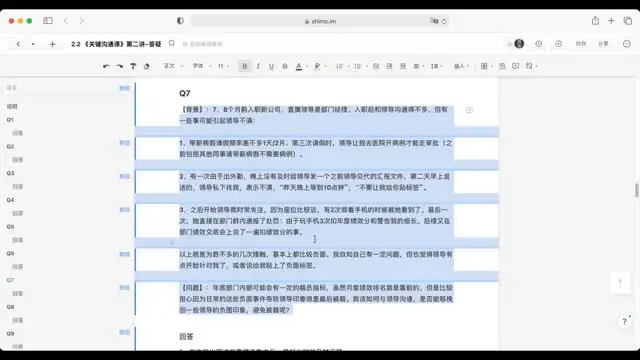Jump to Q9 in the outline
640x360 pixels.
click(10, 333)
